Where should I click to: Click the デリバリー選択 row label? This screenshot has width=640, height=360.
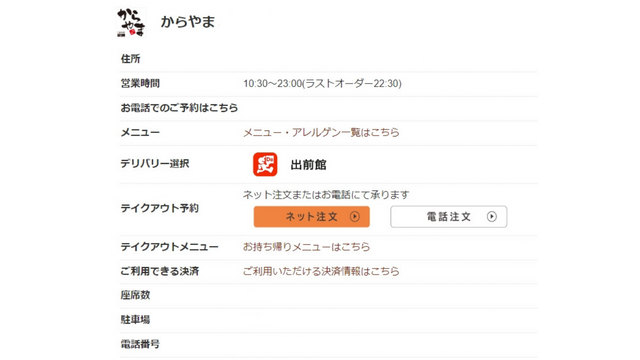155,164
